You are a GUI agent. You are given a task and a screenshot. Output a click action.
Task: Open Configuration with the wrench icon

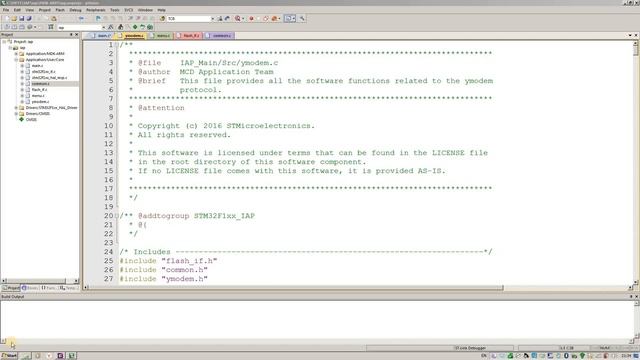pyautogui.click(x=302, y=18)
